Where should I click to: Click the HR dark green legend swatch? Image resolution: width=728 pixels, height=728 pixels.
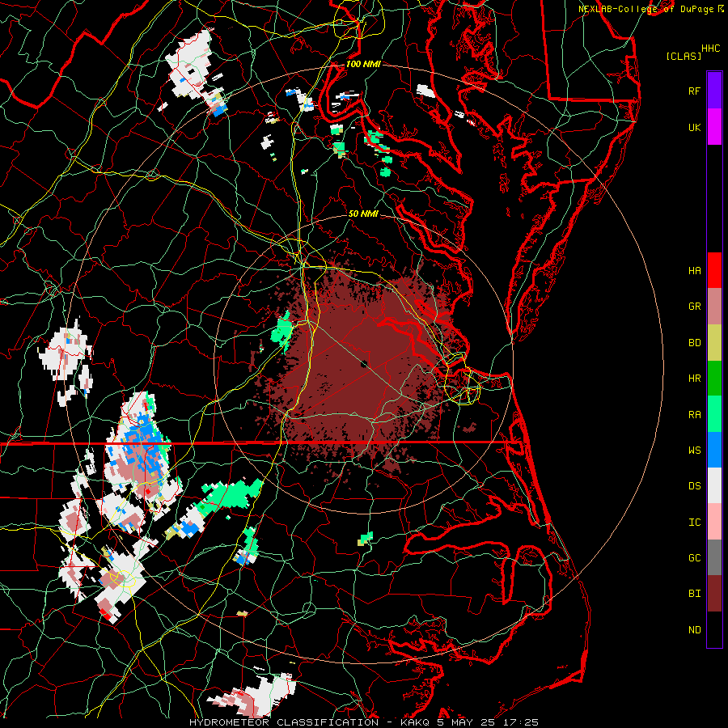coord(714,379)
